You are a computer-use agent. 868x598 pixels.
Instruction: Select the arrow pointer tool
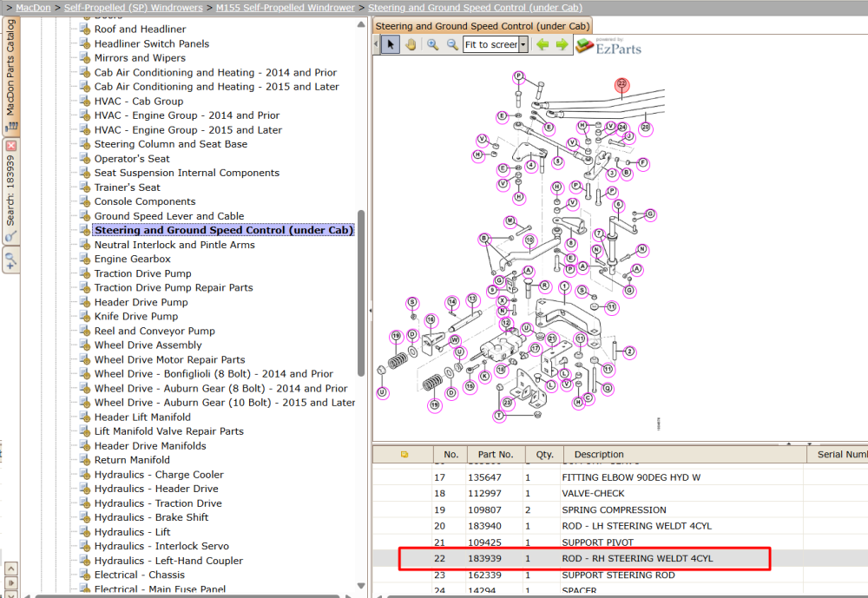391,44
